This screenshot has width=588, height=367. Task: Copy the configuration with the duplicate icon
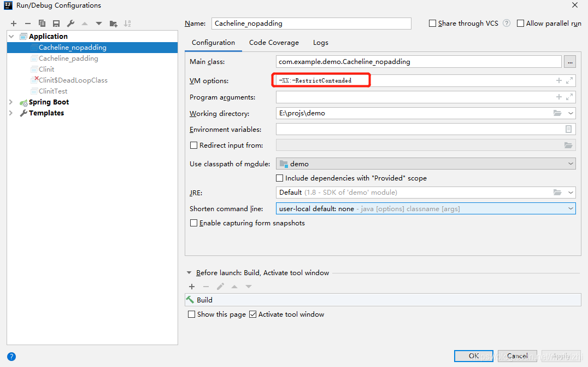click(42, 24)
